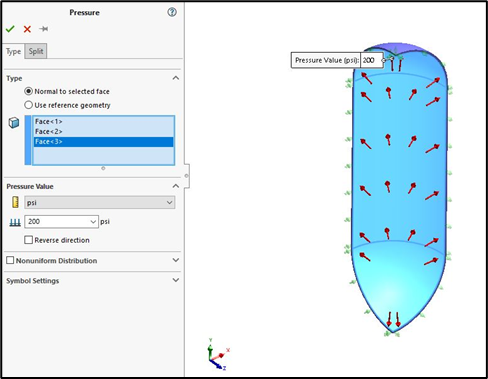Screen dimensions: 488x379
Task: Click the Pressure Value section heading
Action: pyautogui.click(x=30, y=186)
